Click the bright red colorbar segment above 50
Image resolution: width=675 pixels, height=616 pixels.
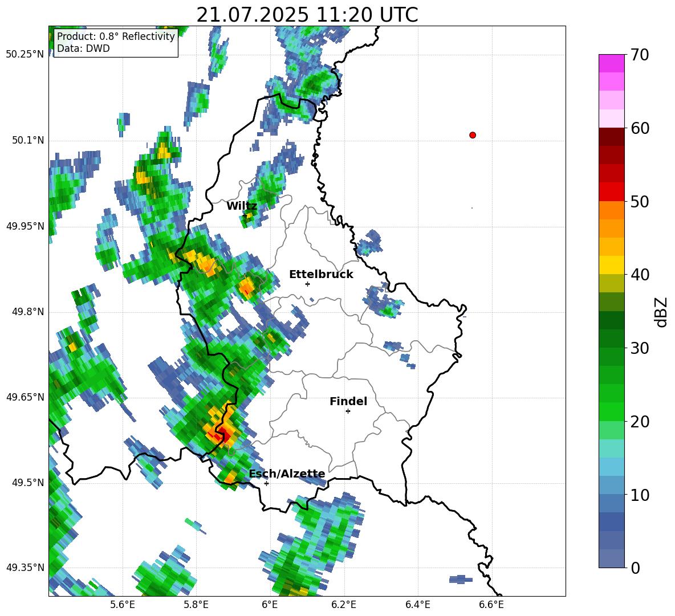(x=611, y=192)
